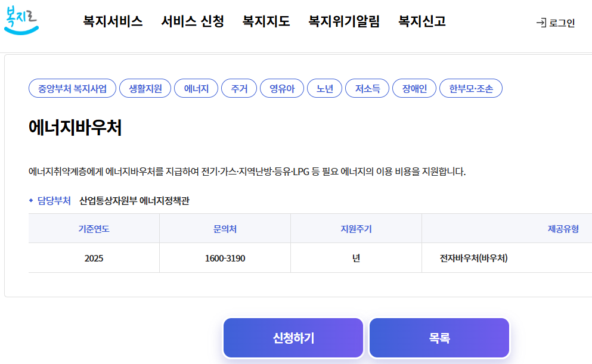Open the 복지위기알림 menu

pos(344,21)
